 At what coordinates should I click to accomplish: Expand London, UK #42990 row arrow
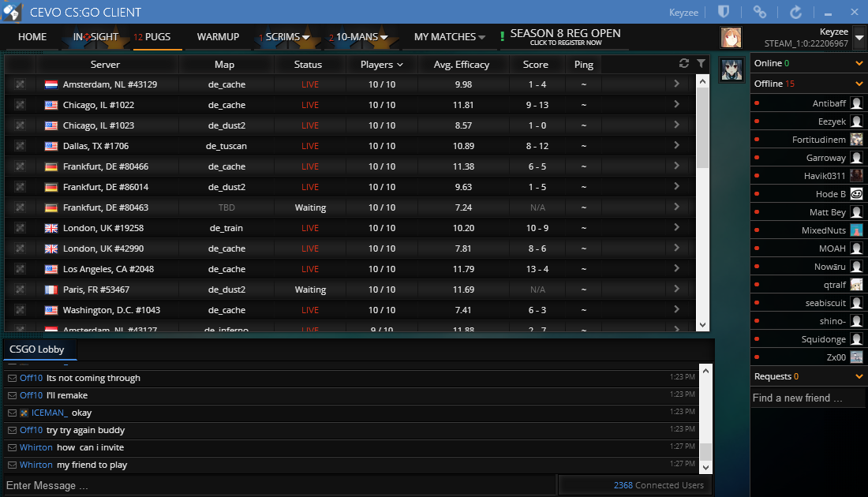[x=676, y=248]
